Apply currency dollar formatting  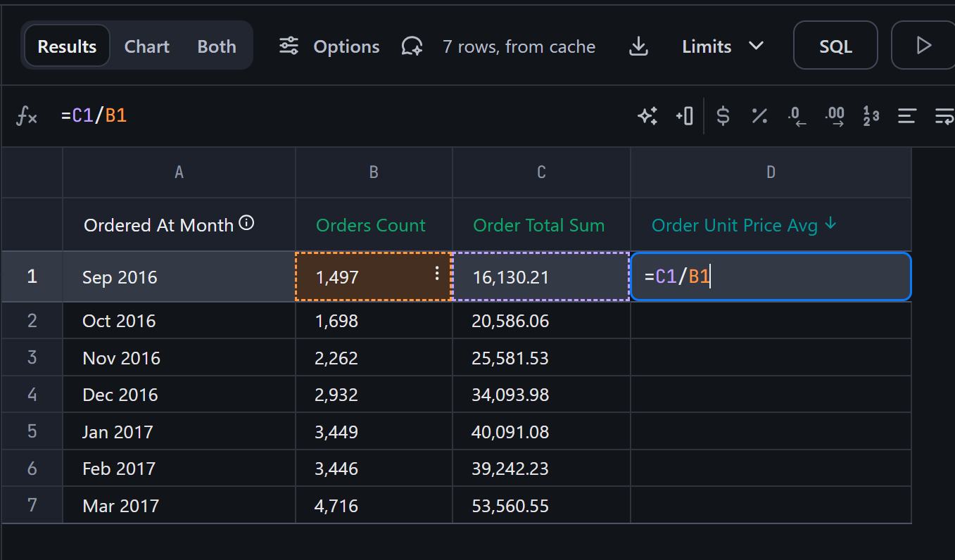(x=723, y=116)
